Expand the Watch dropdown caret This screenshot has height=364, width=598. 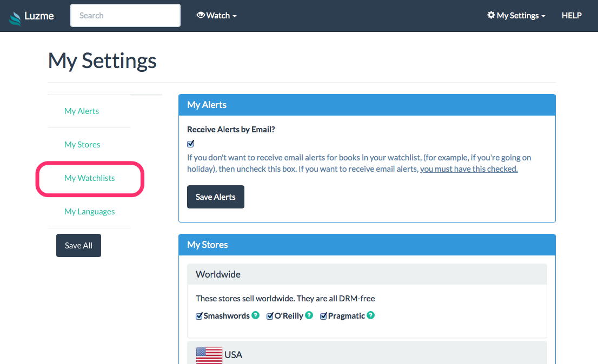pos(235,16)
